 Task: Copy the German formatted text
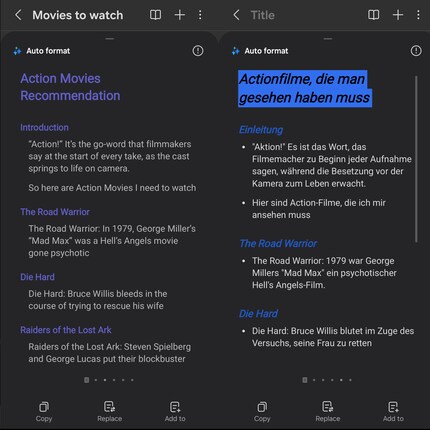[x=262, y=412]
